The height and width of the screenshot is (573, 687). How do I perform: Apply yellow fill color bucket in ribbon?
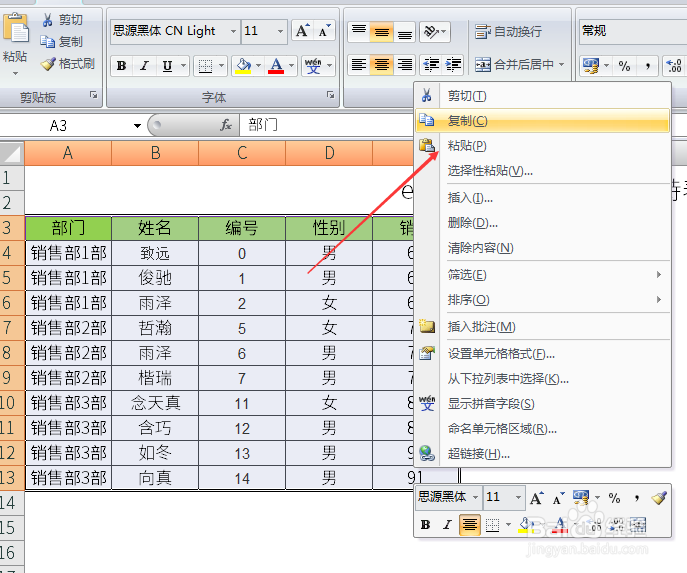point(243,66)
